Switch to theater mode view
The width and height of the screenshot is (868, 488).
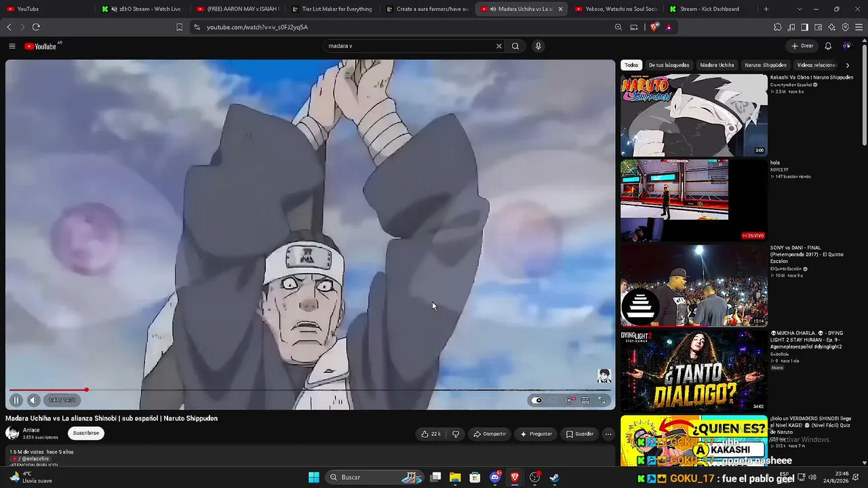click(x=585, y=401)
